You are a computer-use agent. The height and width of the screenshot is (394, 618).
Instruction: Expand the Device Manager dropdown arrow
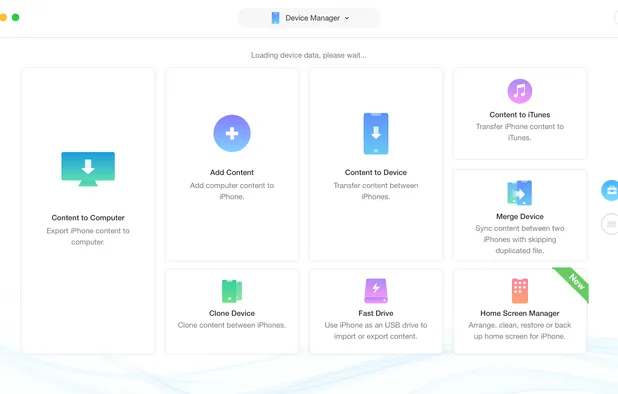[x=347, y=18]
